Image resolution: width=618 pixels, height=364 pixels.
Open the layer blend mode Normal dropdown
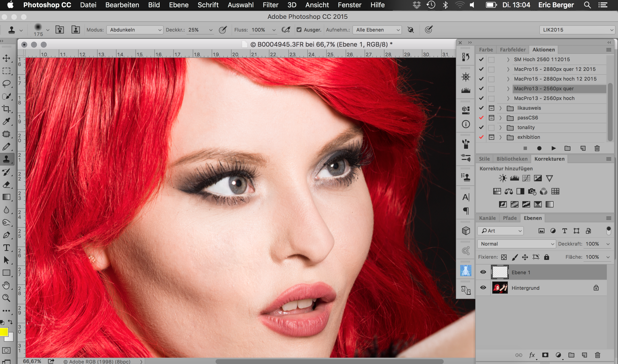click(516, 244)
